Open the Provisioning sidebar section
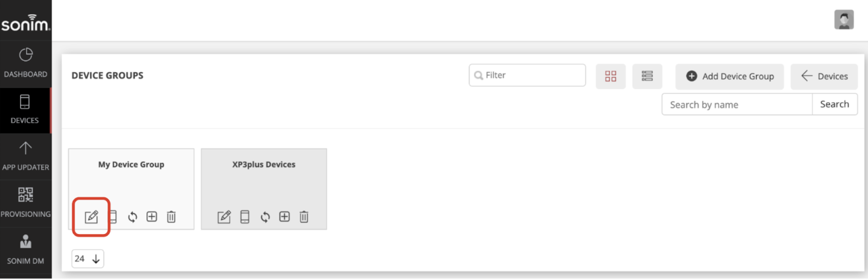The width and height of the screenshot is (868, 279). (x=26, y=203)
